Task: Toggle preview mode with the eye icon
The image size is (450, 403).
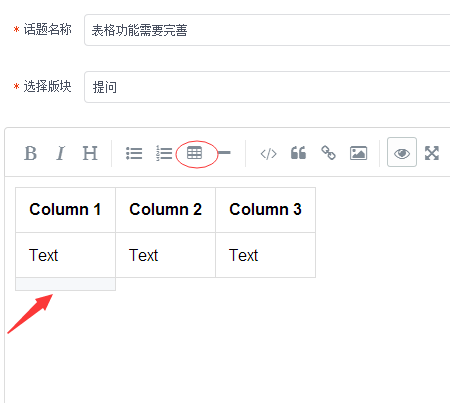Action: tap(402, 152)
